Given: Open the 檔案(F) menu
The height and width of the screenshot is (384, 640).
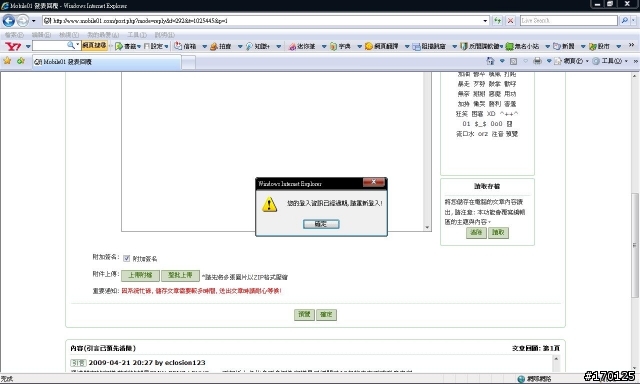Looking at the screenshot, I should point(14,35).
